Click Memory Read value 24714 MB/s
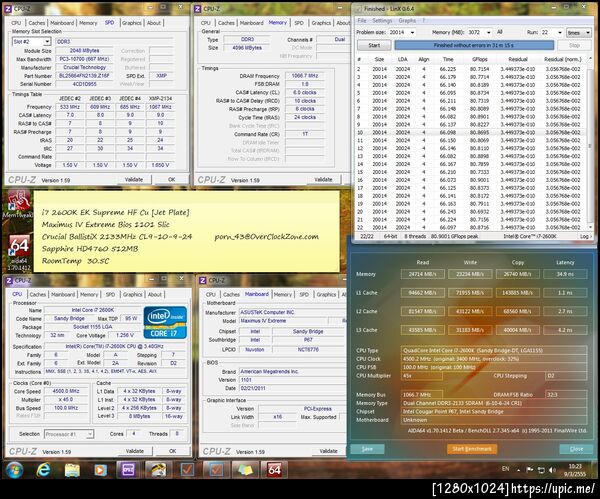 click(x=422, y=274)
